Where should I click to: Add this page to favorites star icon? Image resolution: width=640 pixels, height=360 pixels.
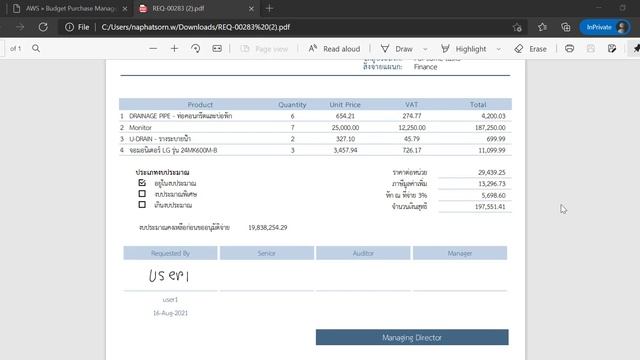(517, 27)
